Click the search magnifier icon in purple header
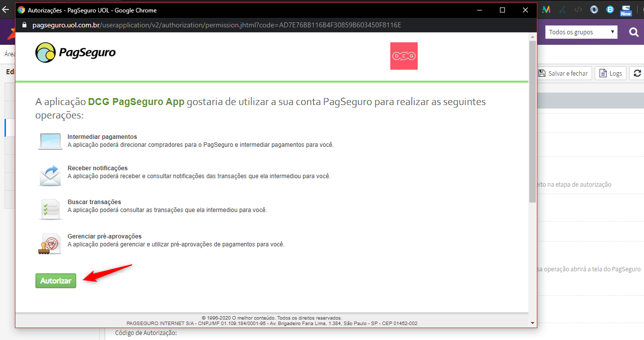644x340 pixels. click(634, 32)
